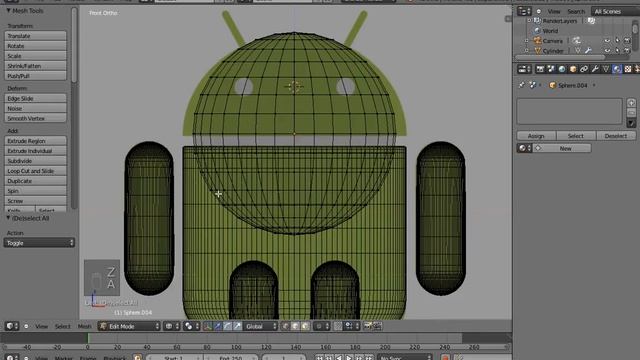Toggle Camera selectability cursor icon
This screenshot has width=640, height=360.
tap(617, 41)
